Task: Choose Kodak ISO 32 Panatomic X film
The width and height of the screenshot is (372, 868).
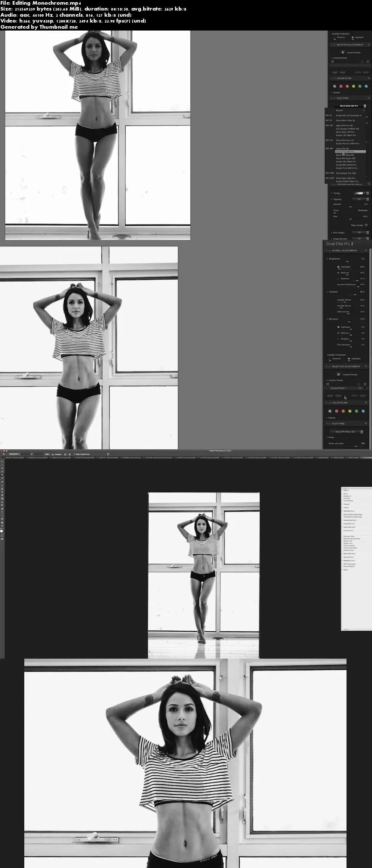Action: pos(349,116)
